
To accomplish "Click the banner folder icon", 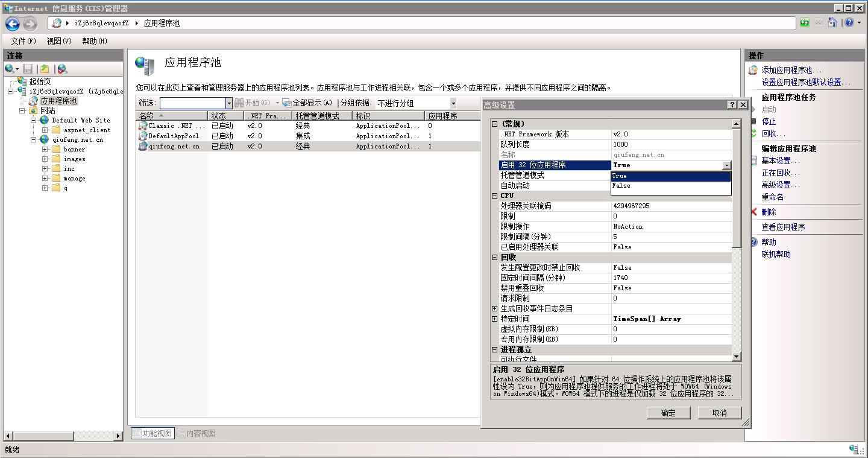I will point(55,149).
